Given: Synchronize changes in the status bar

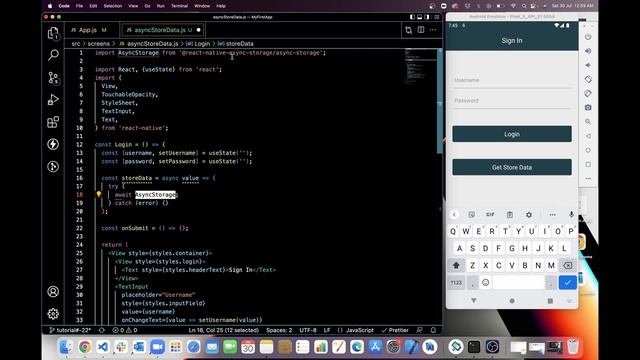Looking at the screenshot, I should click(102, 330).
